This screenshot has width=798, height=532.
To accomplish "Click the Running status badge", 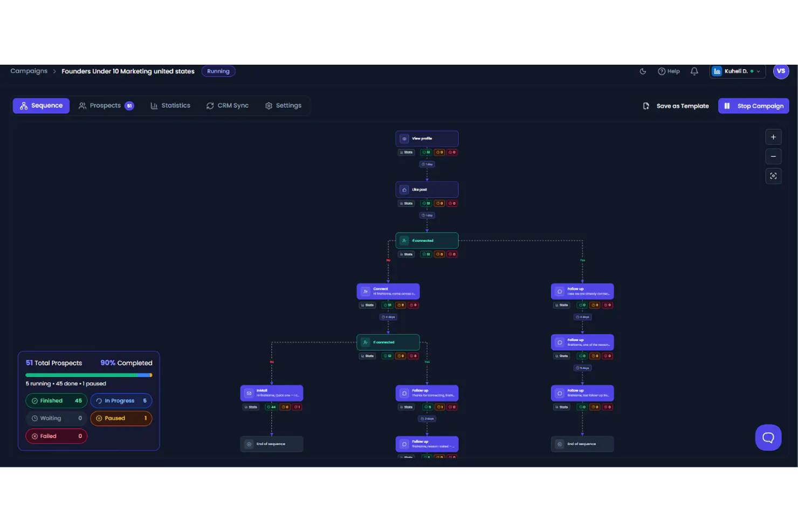I will pos(218,71).
